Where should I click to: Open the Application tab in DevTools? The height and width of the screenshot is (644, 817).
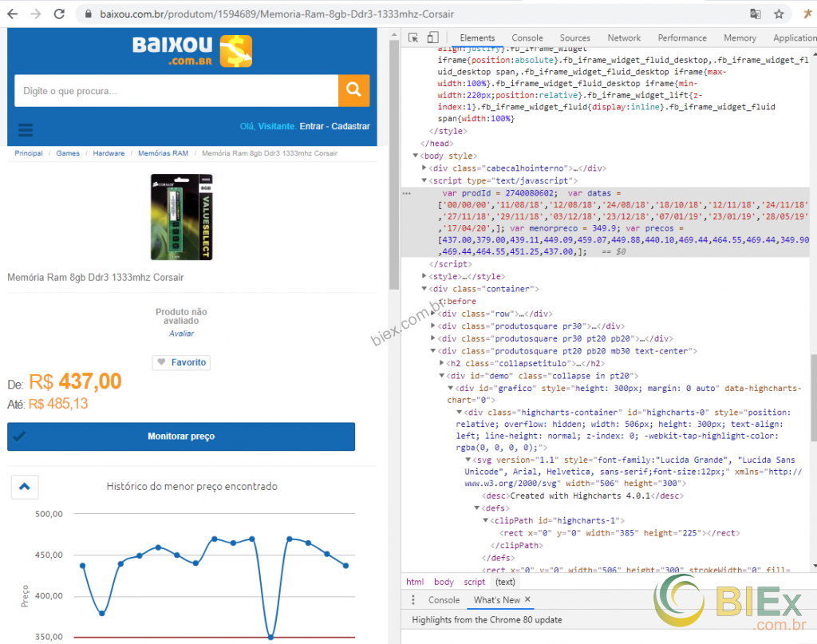point(795,38)
